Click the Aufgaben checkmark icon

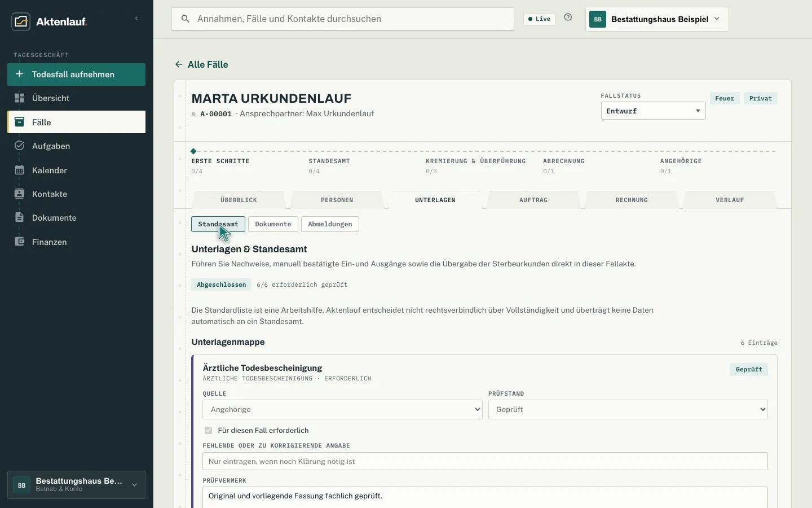pos(19,146)
